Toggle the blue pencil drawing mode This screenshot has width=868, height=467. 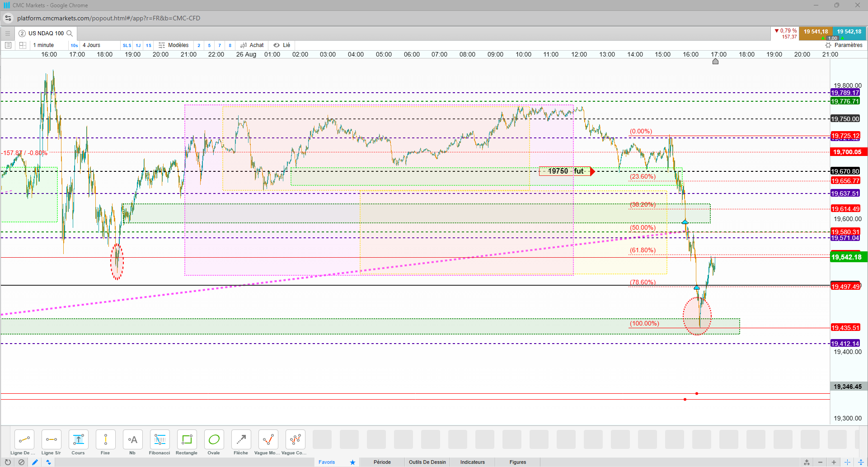tap(35, 462)
